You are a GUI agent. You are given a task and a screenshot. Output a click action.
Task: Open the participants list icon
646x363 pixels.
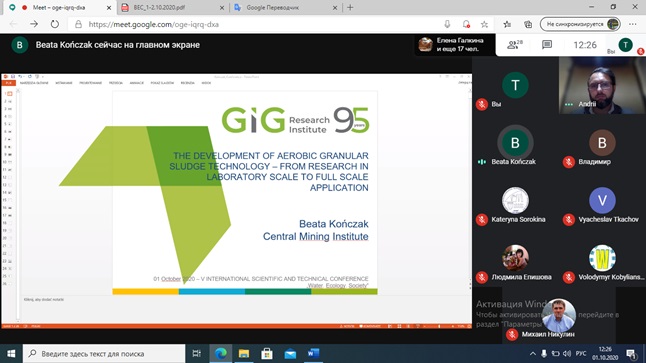(x=514, y=44)
